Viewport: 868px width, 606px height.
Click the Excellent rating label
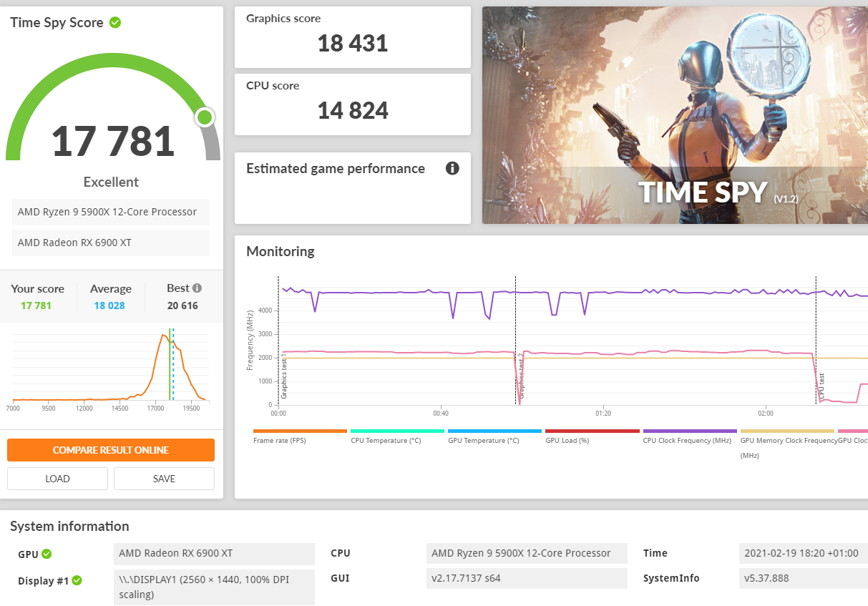pos(111,182)
